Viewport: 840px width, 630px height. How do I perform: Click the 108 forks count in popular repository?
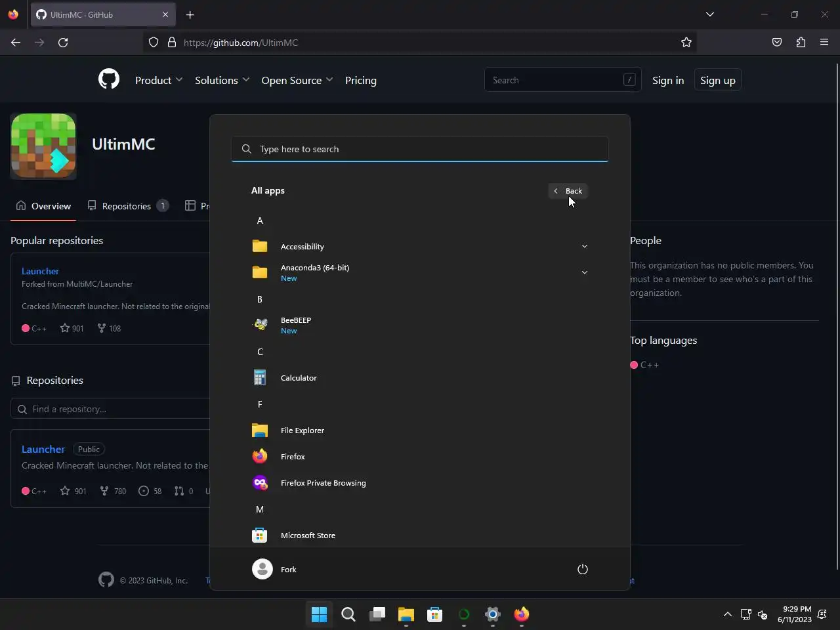[x=109, y=328]
